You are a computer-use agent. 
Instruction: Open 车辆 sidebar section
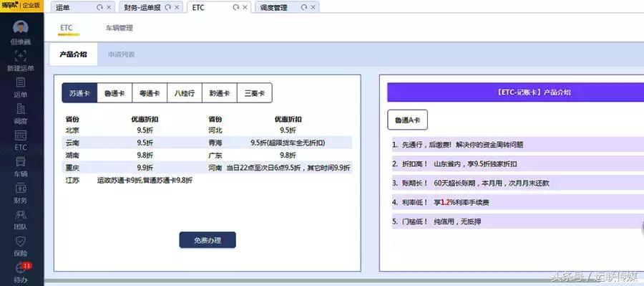(21, 167)
